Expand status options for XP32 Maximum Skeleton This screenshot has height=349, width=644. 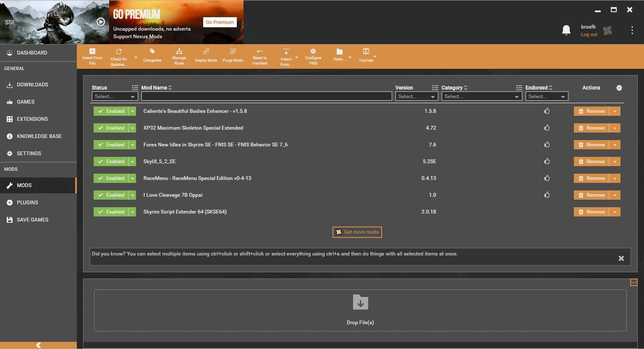click(133, 128)
